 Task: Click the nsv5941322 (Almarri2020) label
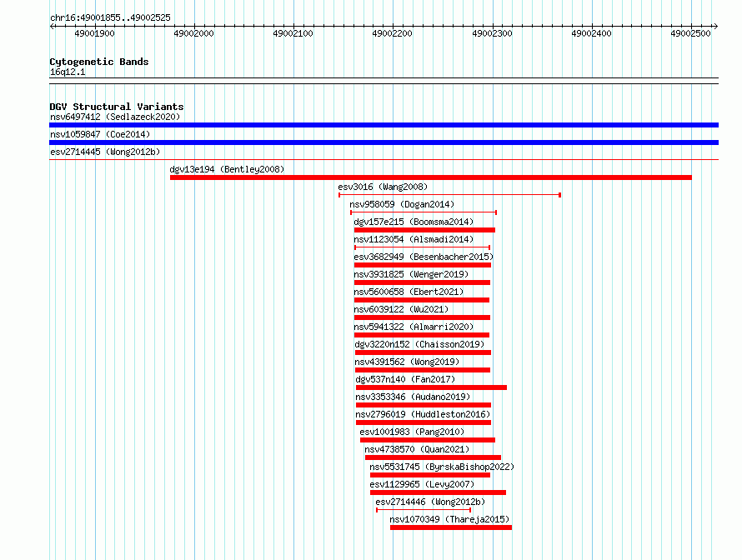pos(414,327)
